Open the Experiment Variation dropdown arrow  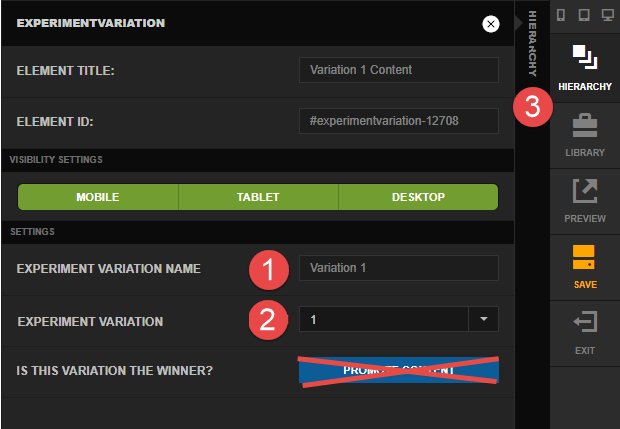click(483, 319)
